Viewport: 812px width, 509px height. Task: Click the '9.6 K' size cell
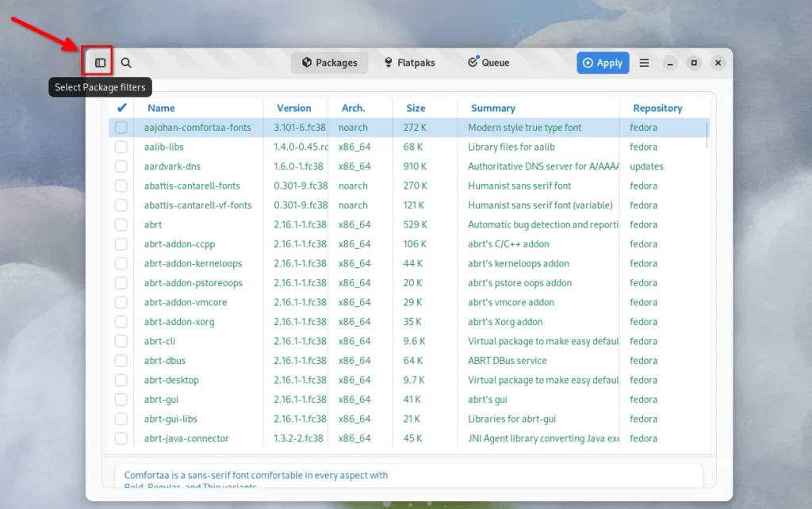[x=414, y=341]
